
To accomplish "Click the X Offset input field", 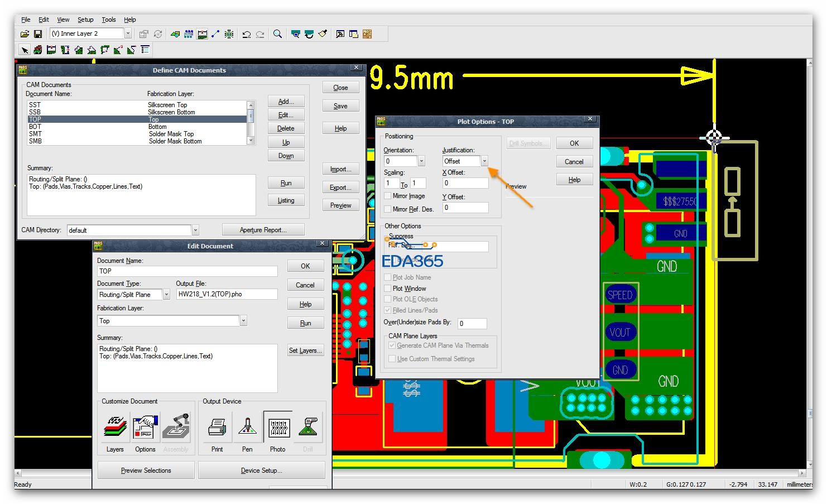I will coord(465,183).
